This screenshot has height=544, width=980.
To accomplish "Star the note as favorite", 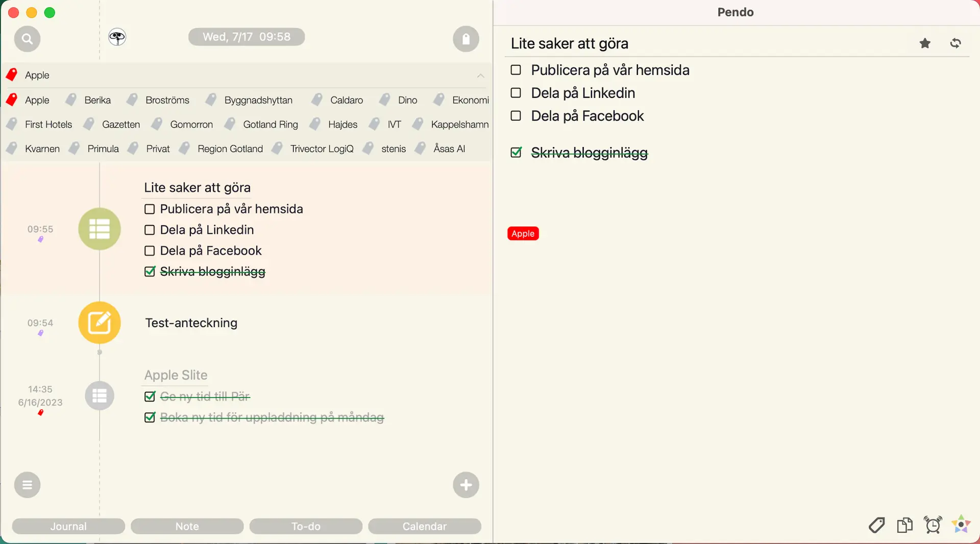I will 924,43.
